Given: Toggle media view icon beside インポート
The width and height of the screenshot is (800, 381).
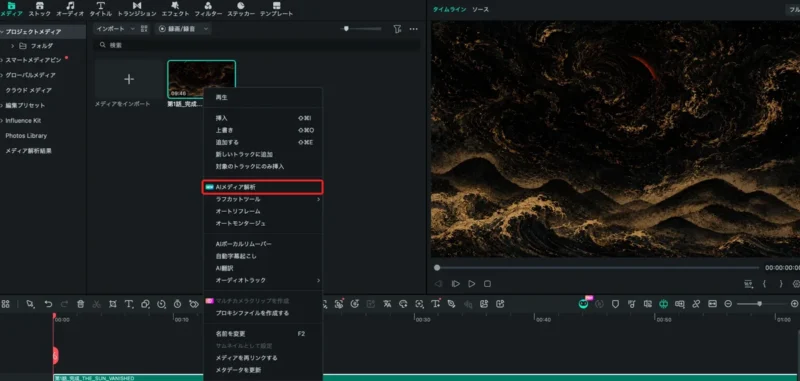Looking at the screenshot, I should point(144,29).
